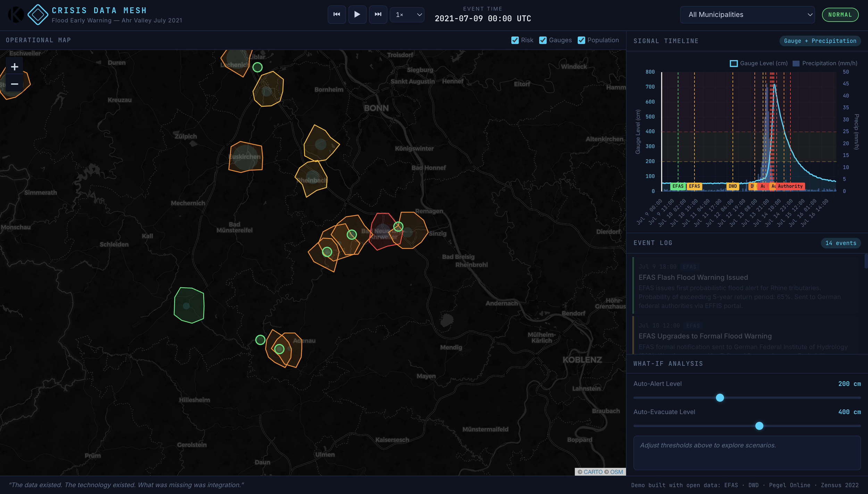Skip forward to next event

378,15
